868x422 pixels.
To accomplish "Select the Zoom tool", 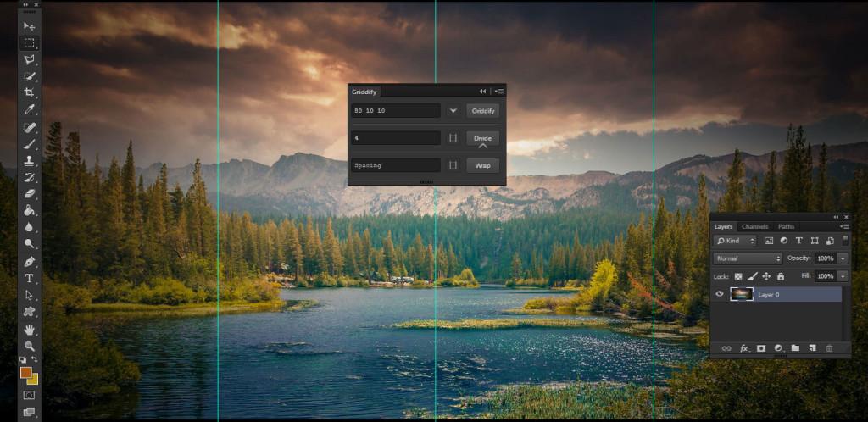I will tap(30, 347).
